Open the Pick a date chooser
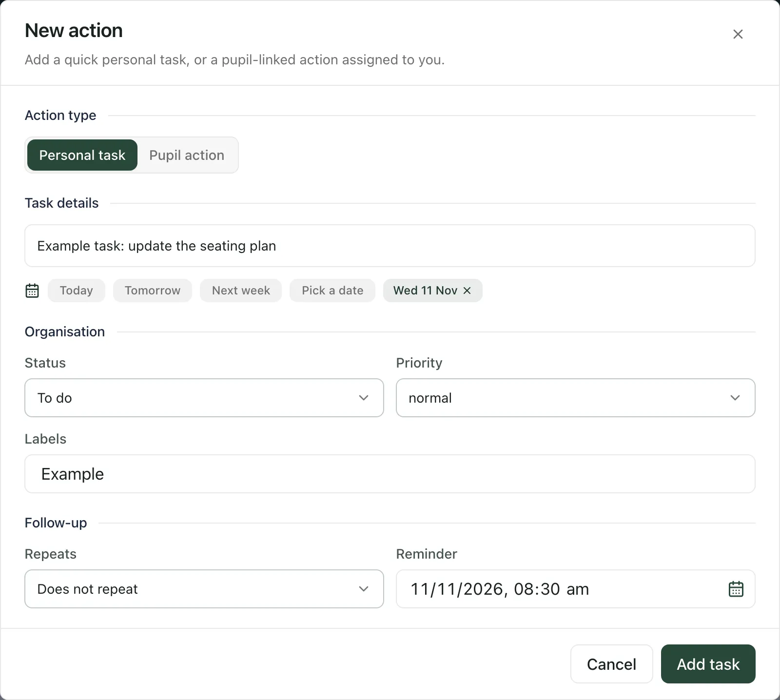 (x=332, y=291)
